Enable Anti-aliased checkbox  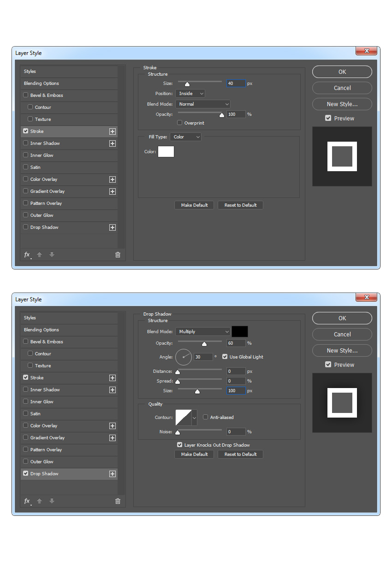pyautogui.click(x=205, y=417)
